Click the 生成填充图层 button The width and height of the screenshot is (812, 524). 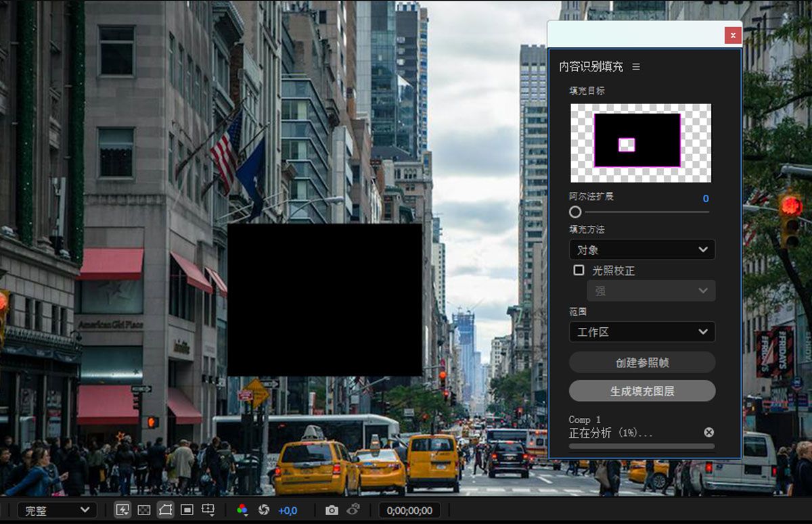click(x=642, y=391)
